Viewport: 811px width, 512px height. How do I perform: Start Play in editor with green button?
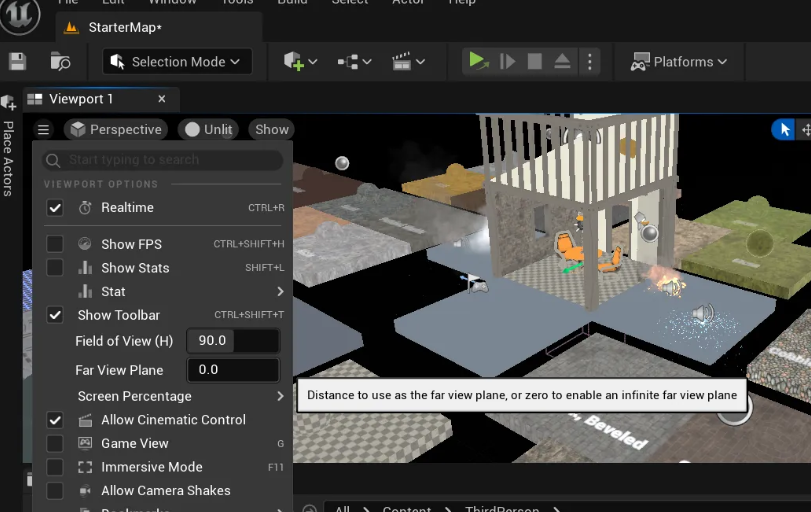478,61
